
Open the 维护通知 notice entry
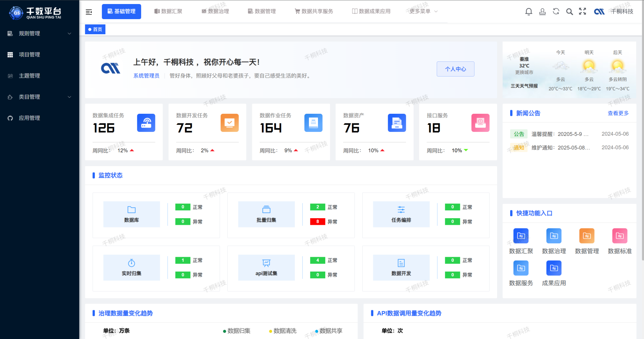(x=561, y=148)
